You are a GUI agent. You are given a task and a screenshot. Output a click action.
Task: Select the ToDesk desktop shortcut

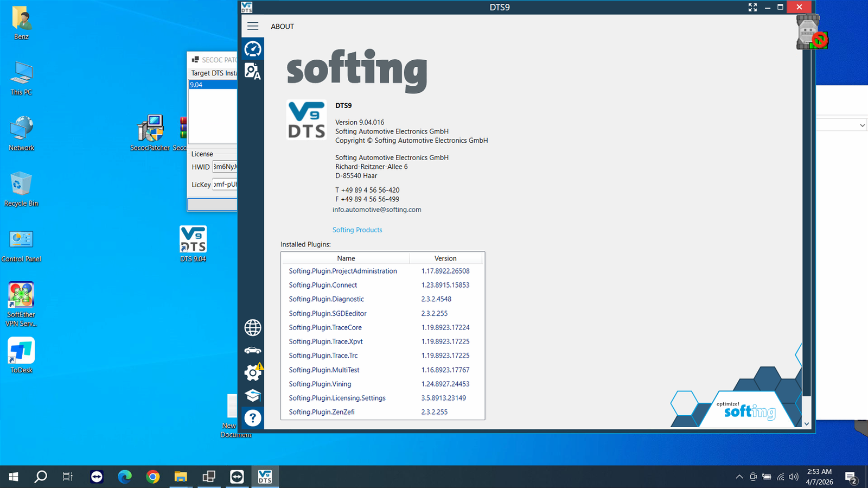(x=21, y=356)
